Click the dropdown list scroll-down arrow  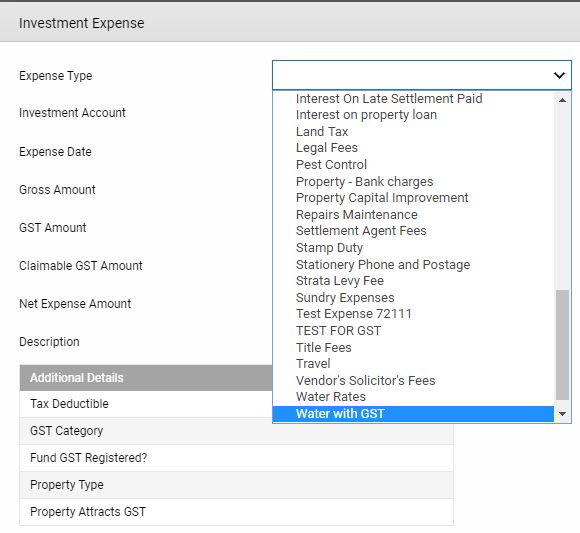(x=562, y=414)
